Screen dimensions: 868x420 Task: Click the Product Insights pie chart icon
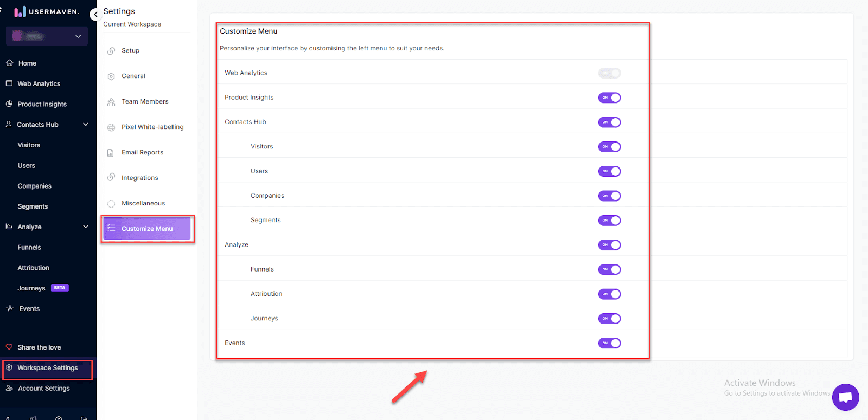(9, 104)
